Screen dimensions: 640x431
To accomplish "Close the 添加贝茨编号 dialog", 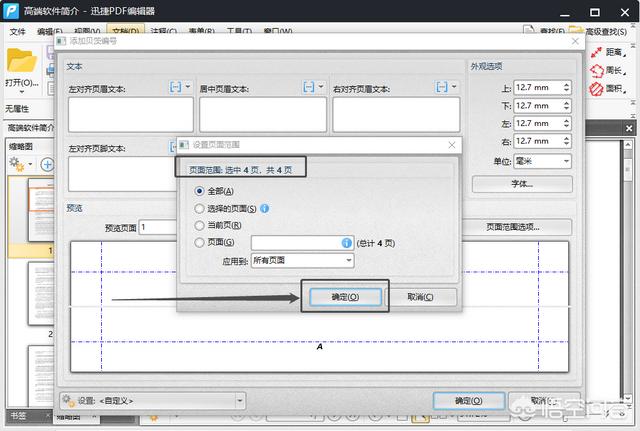I will coord(575,41).
